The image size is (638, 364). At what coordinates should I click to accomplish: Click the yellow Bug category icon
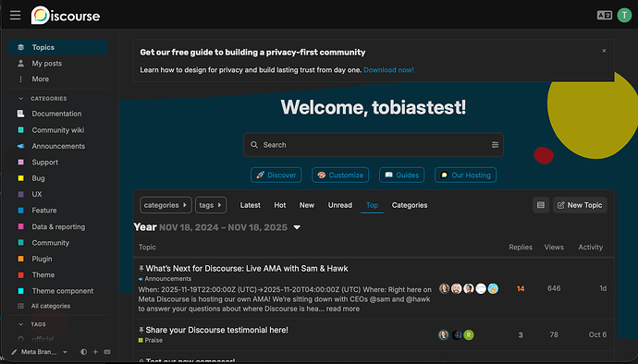click(x=20, y=178)
